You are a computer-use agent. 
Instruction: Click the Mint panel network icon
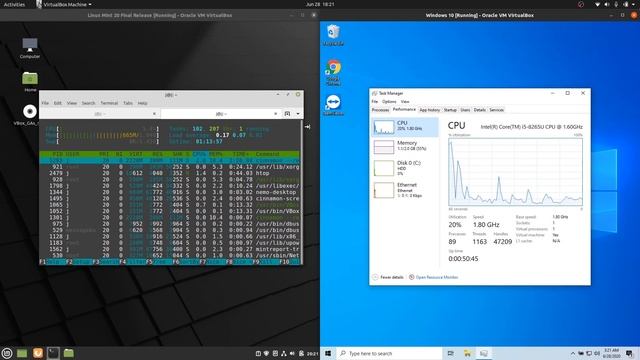click(284, 353)
